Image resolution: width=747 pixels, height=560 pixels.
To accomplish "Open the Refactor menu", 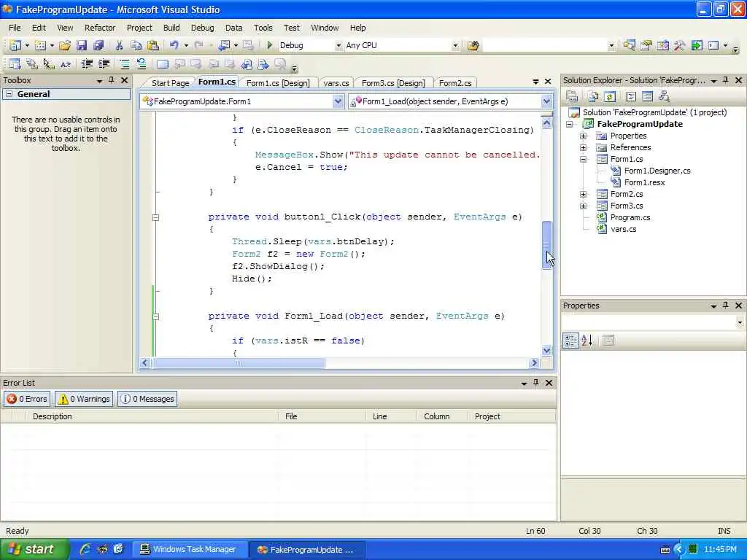I will click(x=99, y=28).
